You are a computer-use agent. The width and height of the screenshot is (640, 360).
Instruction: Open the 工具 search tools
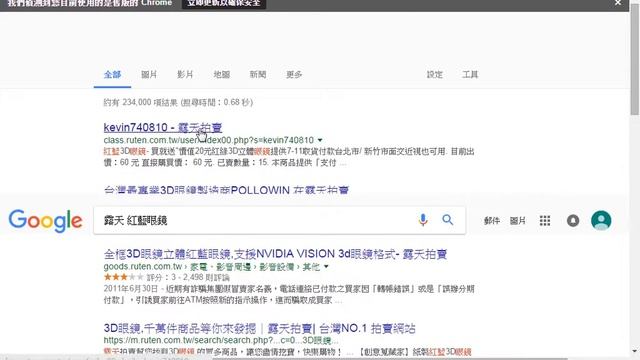click(470, 74)
